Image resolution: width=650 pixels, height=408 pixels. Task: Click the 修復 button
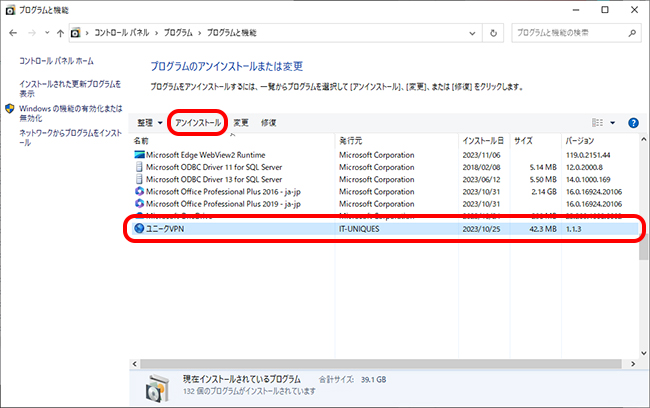coord(269,123)
